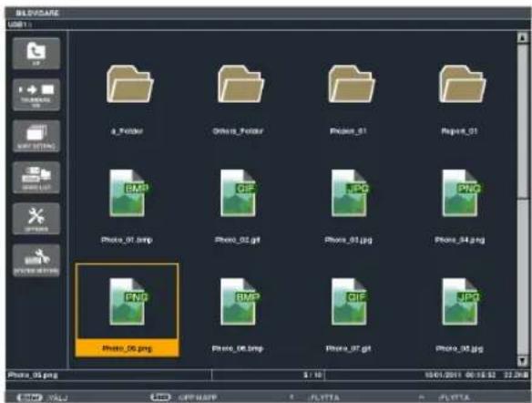532x403 pixels.
Task: Select the Photo_08.jpg image file
Action: (462, 302)
